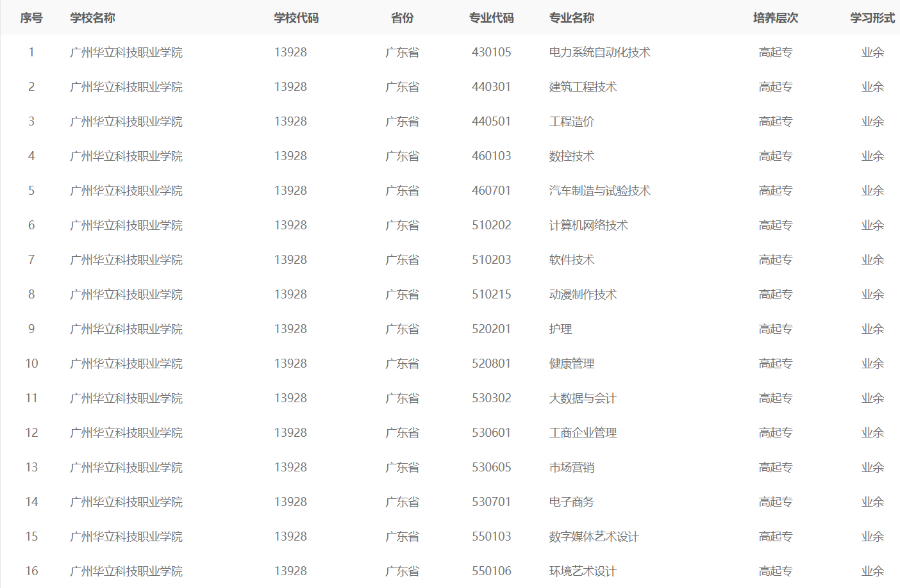The image size is (900, 588).
Task: Click major code 510202
Action: (x=492, y=225)
